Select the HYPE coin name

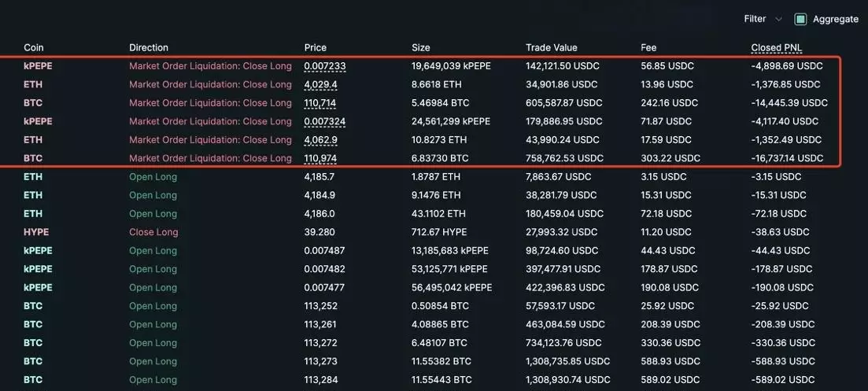[35, 232]
